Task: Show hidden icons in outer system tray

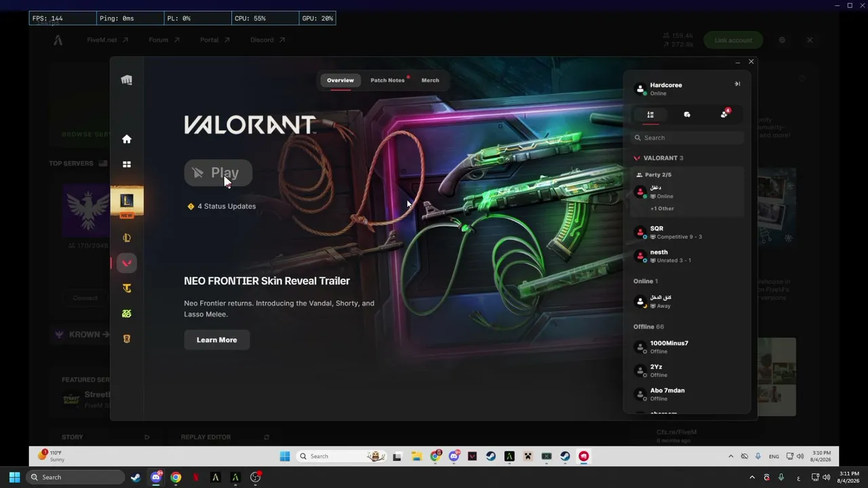Action: pyautogui.click(x=751, y=477)
